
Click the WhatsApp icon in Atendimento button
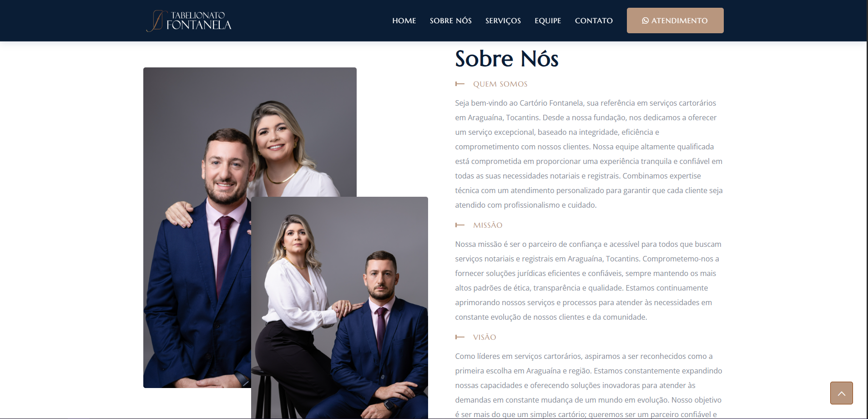click(x=645, y=20)
